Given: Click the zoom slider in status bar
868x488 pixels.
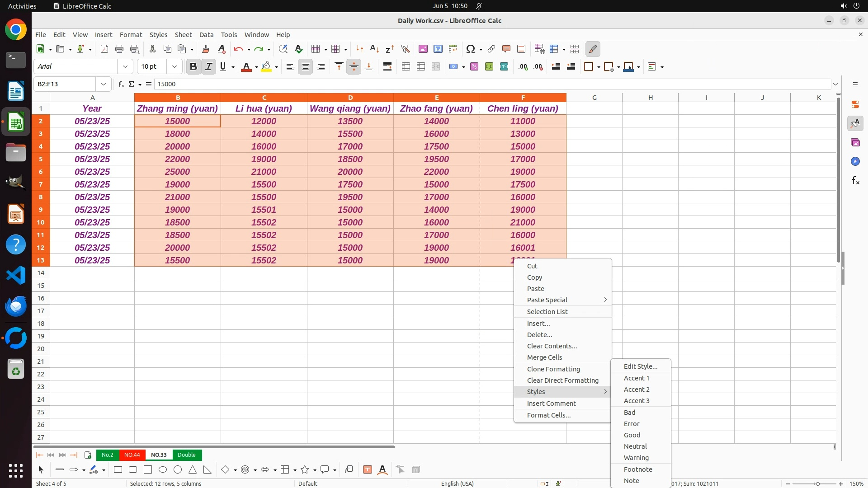Looking at the screenshot, I should coord(817,484).
